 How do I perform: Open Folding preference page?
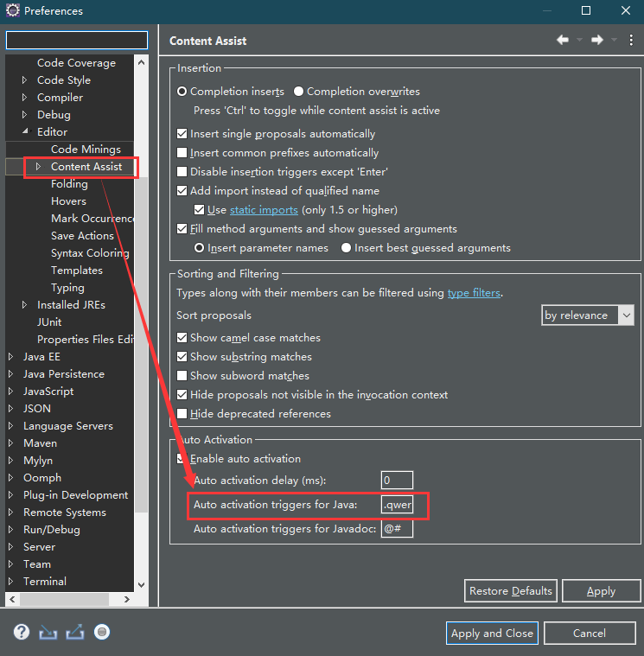coord(69,184)
